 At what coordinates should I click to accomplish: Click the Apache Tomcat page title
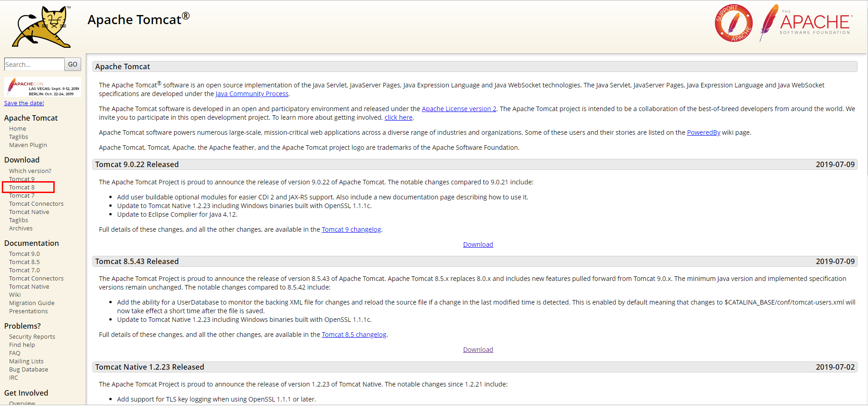(138, 20)
